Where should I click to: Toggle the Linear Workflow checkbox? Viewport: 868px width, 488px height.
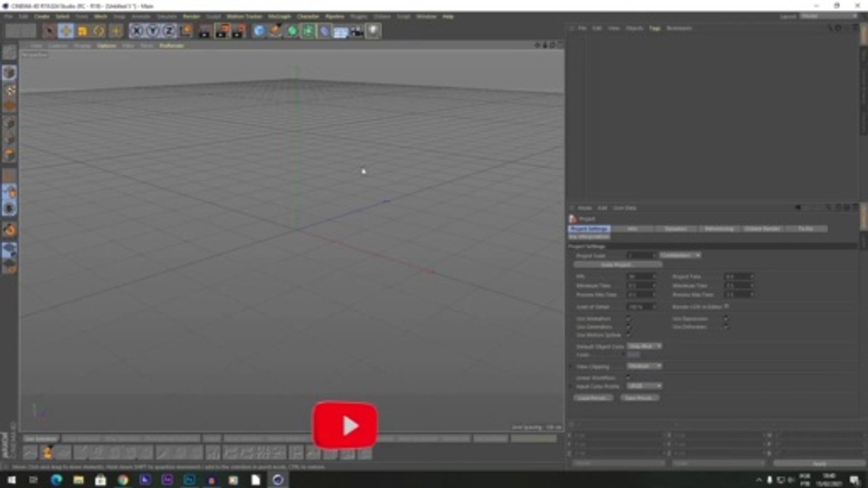[629, 378]
